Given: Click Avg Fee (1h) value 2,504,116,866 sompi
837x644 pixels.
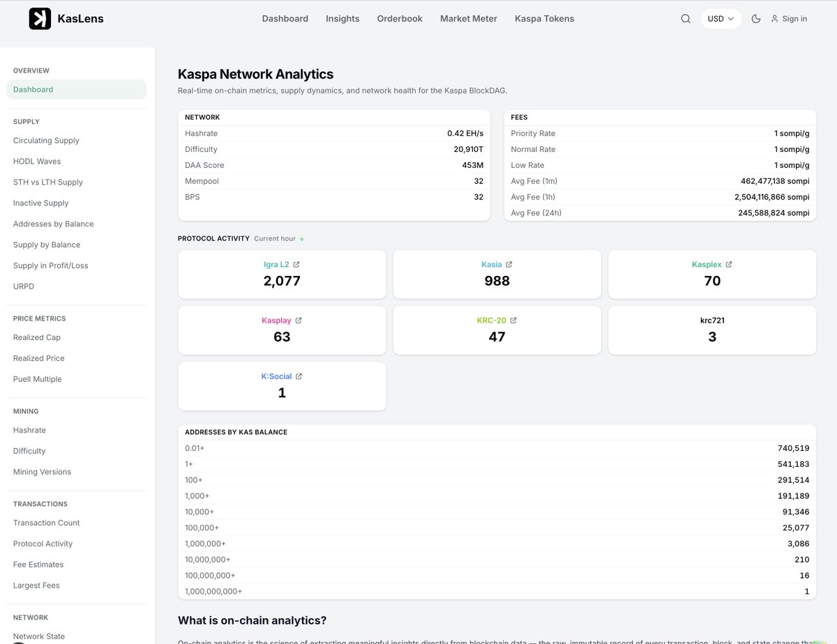Looking at the screenshot, I should pos(772,197).
